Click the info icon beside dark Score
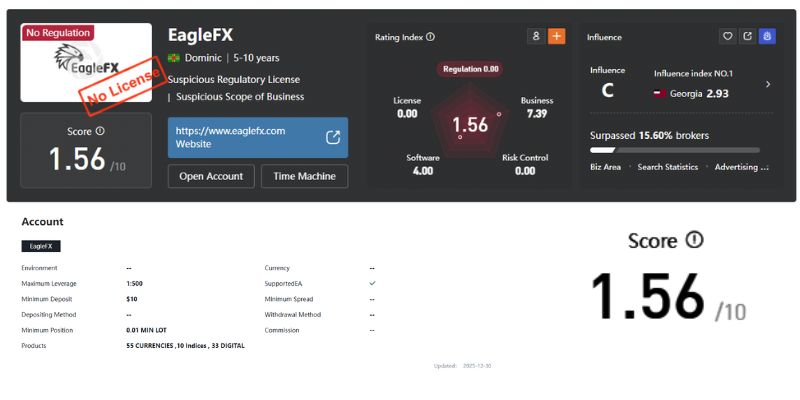 (x=100, y=131)
